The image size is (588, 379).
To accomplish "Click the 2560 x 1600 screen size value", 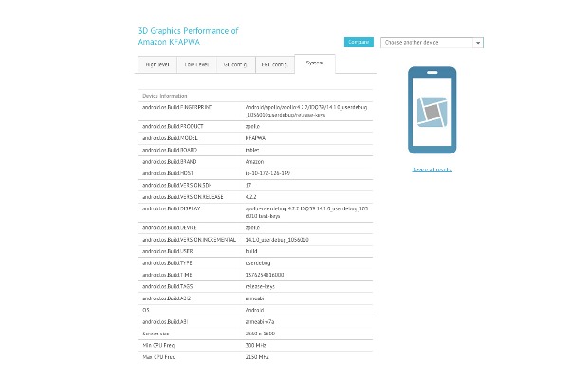I will coord(260,334).
